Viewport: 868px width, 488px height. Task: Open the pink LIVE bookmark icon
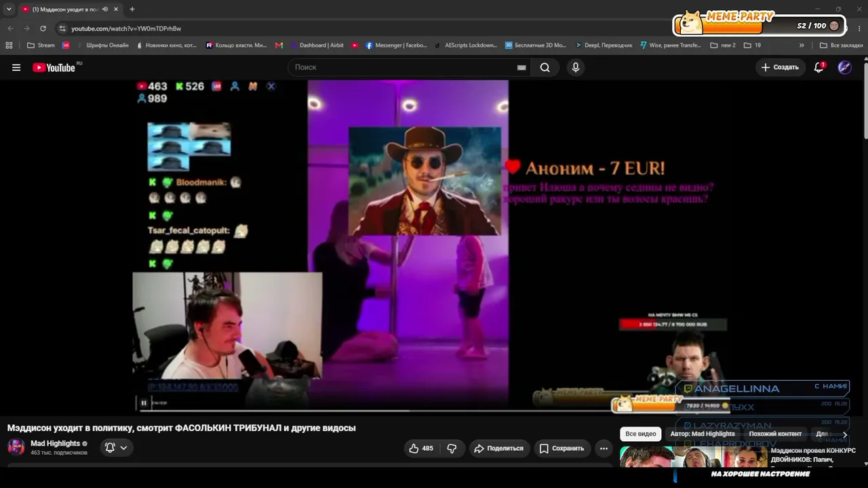[66, 45]
